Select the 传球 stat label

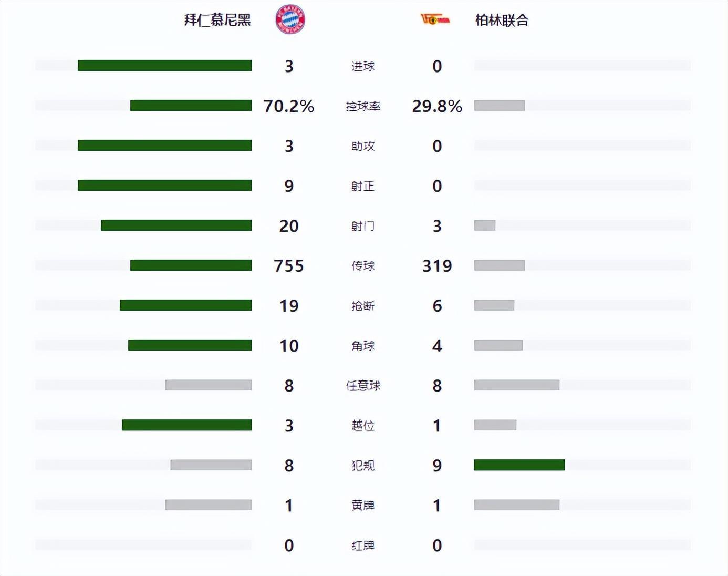(363, 266)
